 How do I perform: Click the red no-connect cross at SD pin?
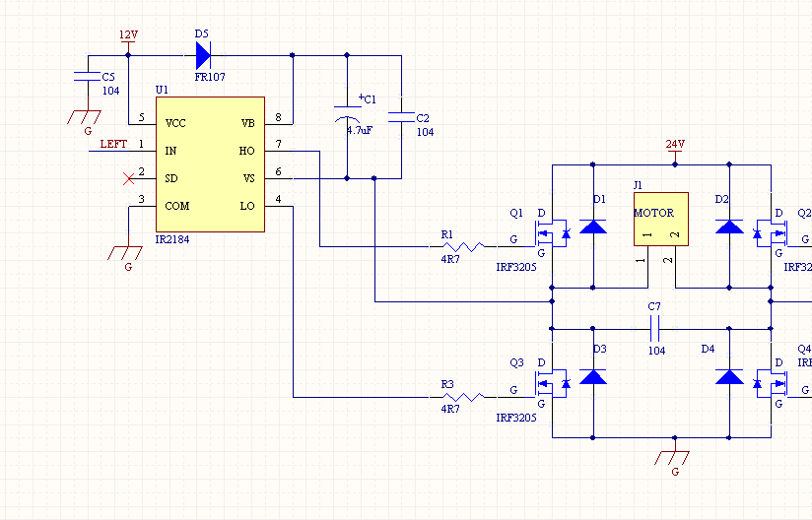tap(128, 179)
